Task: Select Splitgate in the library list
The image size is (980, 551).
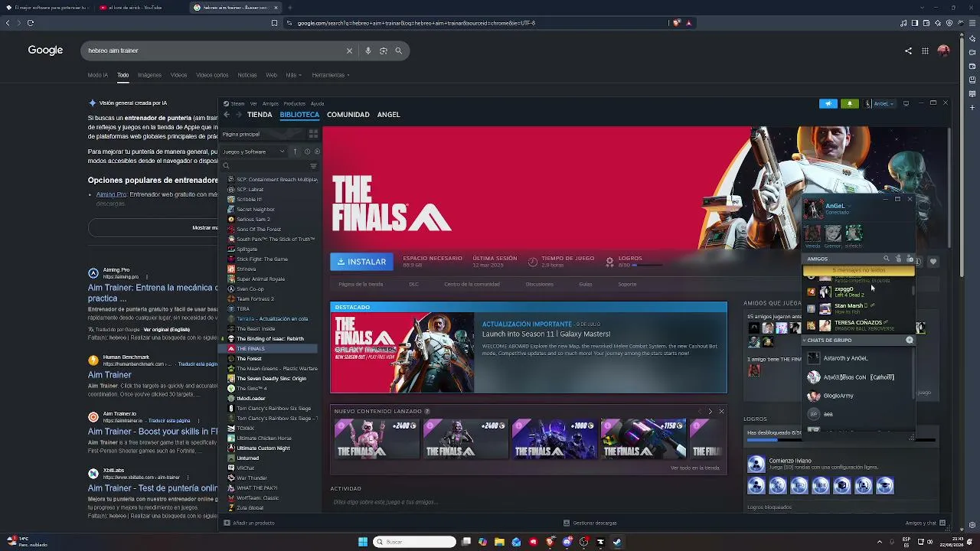Action: 247,249
